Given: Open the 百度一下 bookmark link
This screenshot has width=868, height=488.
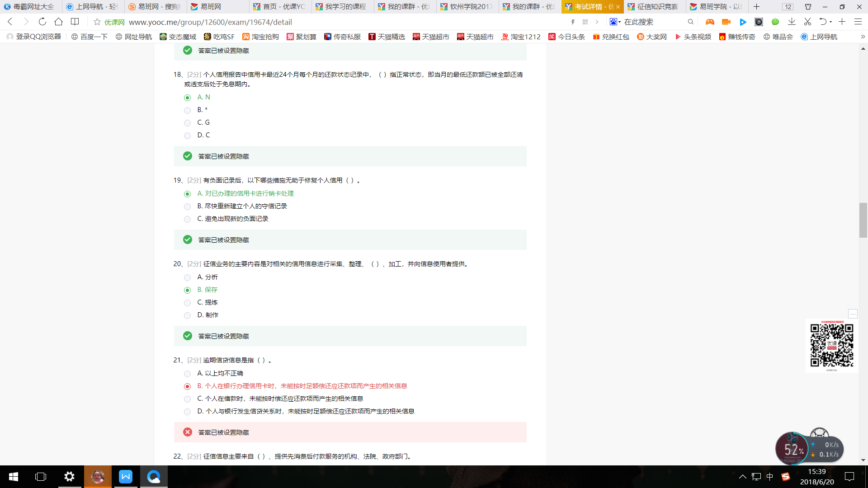Looking at the screenshot, I should point(90,37).
